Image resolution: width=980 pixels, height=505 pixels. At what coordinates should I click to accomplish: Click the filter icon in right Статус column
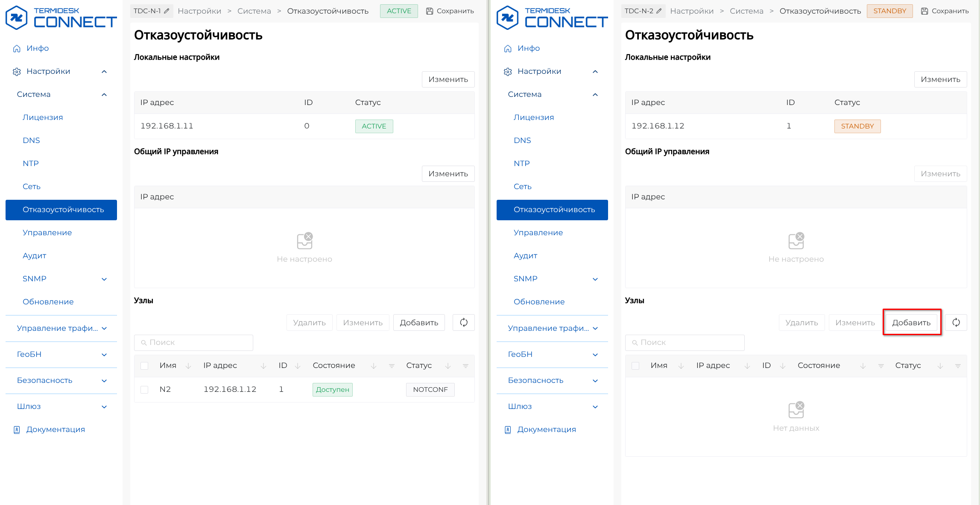point(958,366)
